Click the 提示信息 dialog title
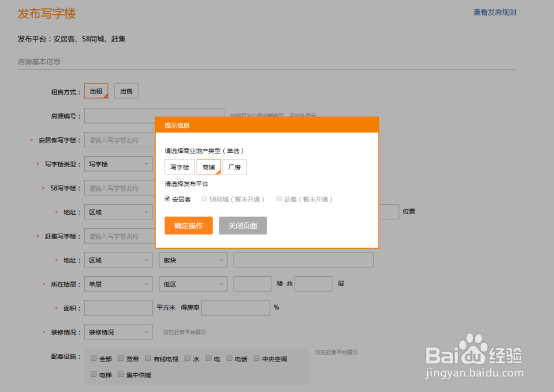This screenshot has height=392, width=554. click(177, 125)
